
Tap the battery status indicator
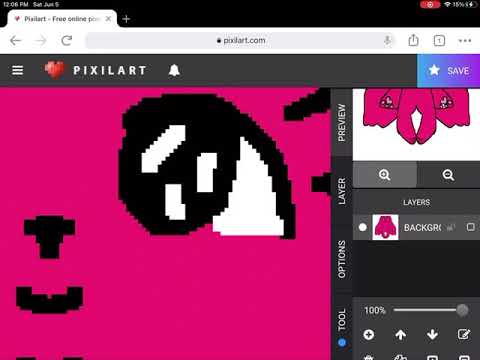[464, 4]
